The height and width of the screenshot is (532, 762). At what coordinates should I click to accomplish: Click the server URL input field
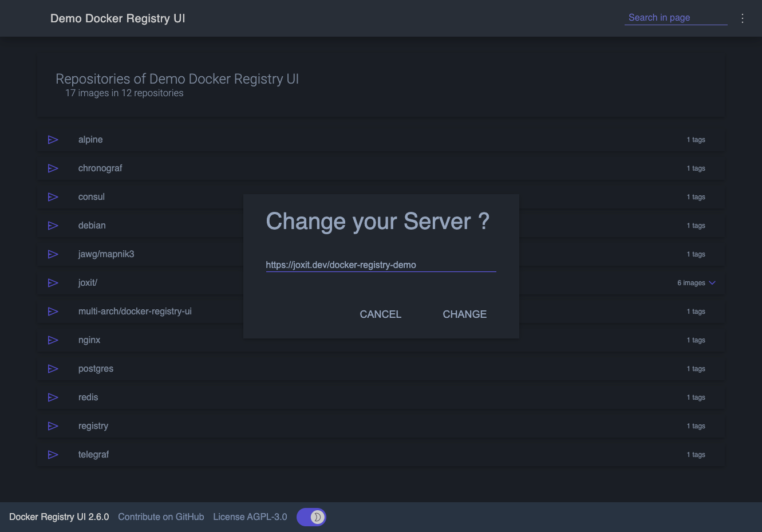pos(381,265)
